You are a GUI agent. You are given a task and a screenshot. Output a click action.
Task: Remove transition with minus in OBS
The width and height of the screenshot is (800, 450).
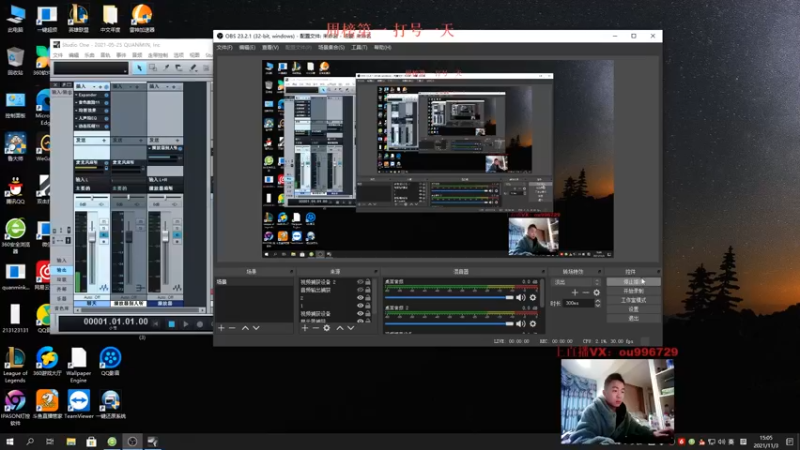586,292
